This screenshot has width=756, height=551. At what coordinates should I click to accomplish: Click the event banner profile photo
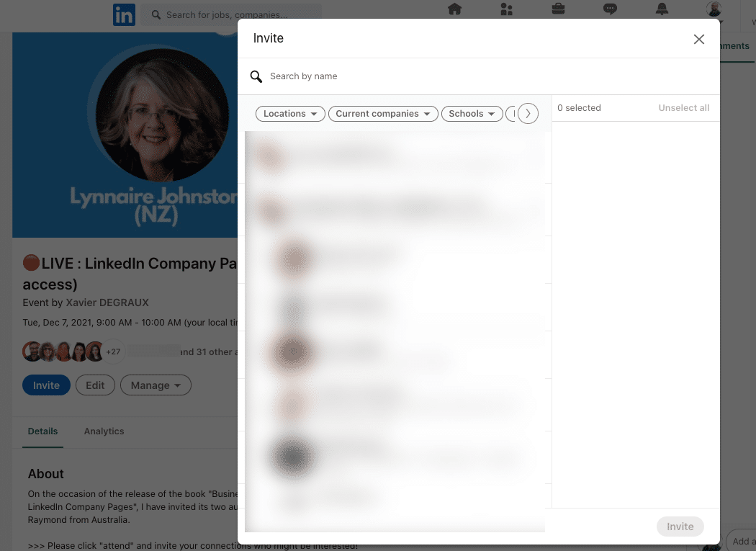pyautogui.click(x=162, y=115)
